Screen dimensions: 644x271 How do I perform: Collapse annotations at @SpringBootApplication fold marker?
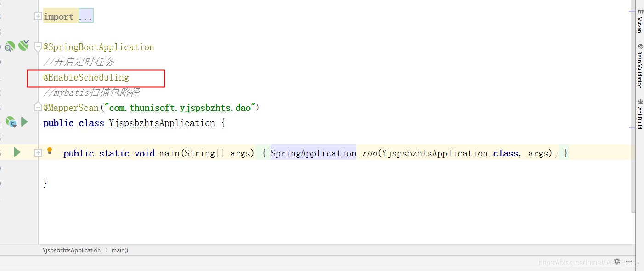[38, 46]
